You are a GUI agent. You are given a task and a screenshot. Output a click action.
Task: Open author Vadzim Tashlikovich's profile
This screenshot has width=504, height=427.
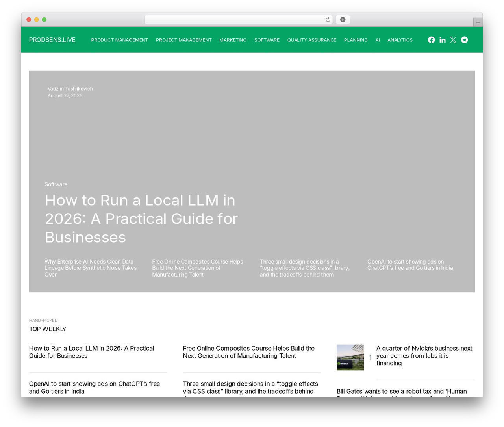point(70,89)
